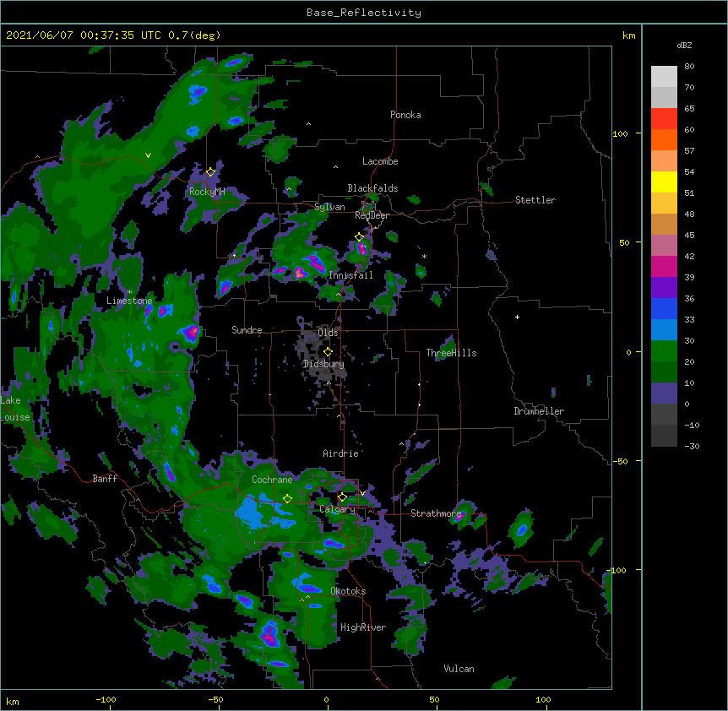The image size is (728, 711).
Task: Click the km label at bottom left
Action: pos(13,701)
